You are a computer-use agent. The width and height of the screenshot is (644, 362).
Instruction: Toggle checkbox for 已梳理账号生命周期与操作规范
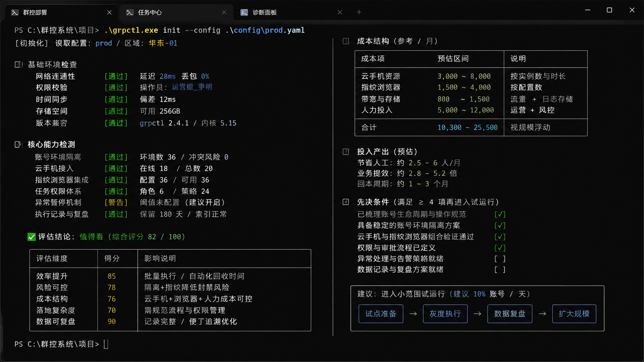(x=500, y=214)
